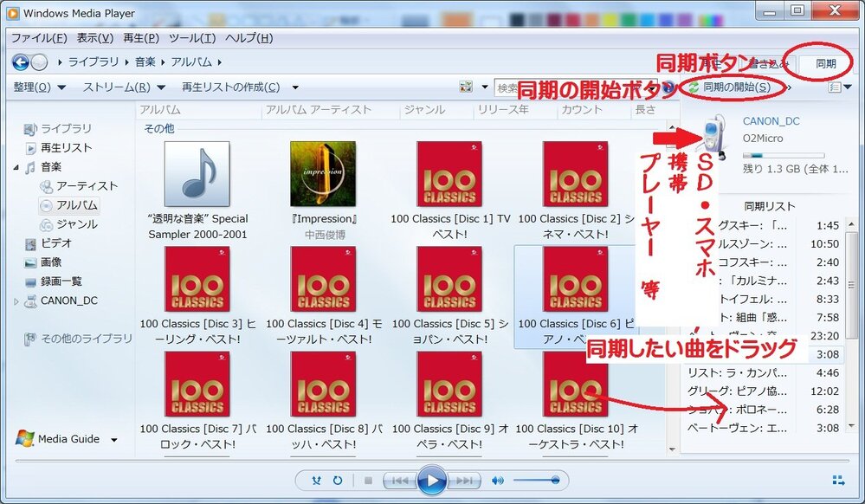Click 音楽 in the breadcrumb path
865x504 pixels.
coord(145,62)
